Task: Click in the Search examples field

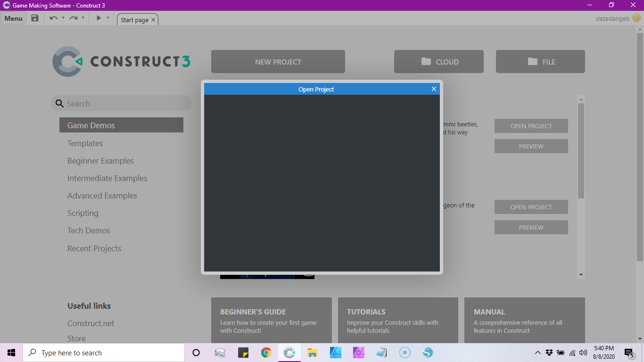Action: point(122,104)
